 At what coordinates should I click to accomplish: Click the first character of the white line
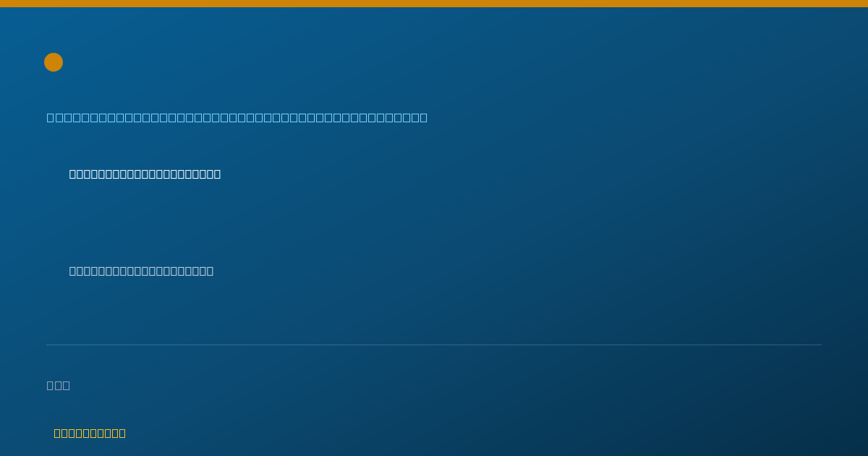(x=73, y=174)
